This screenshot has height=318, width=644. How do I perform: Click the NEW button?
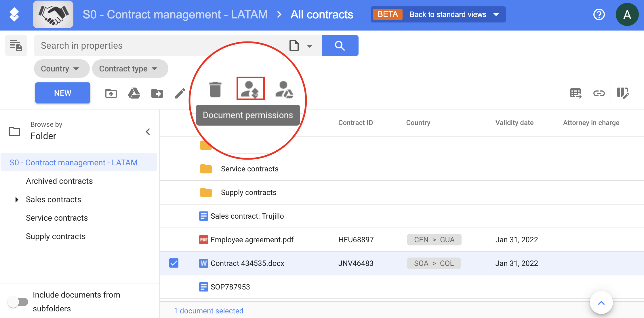63,93
